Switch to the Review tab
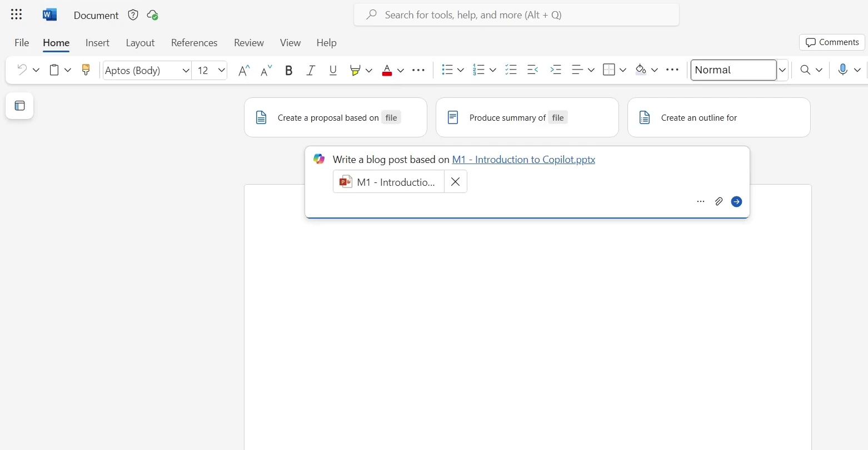This screenshot has height=450, width=868. 249,43
